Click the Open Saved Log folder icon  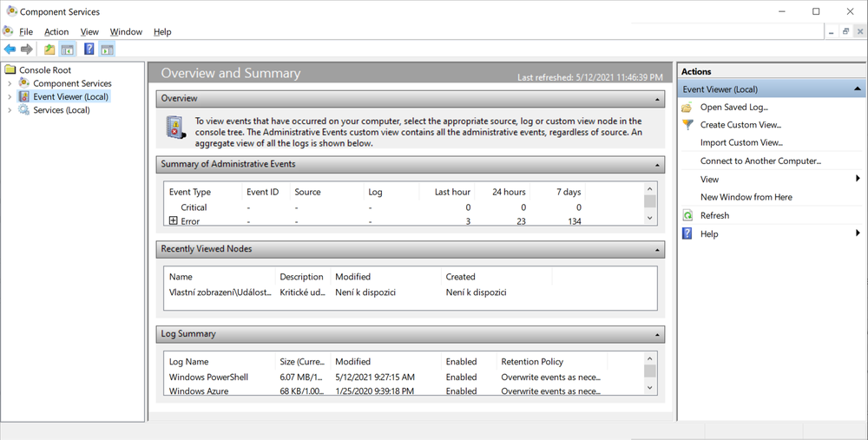coord(687,108)
